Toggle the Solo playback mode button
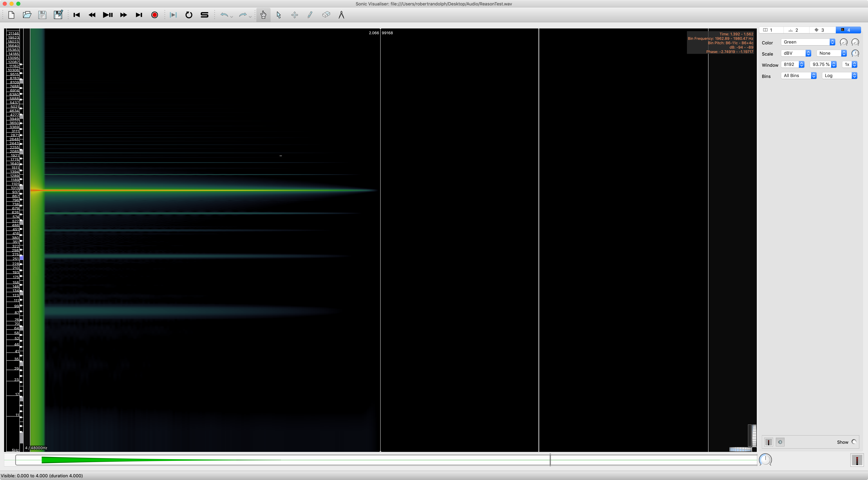The image size is (868, 480). 204,15
